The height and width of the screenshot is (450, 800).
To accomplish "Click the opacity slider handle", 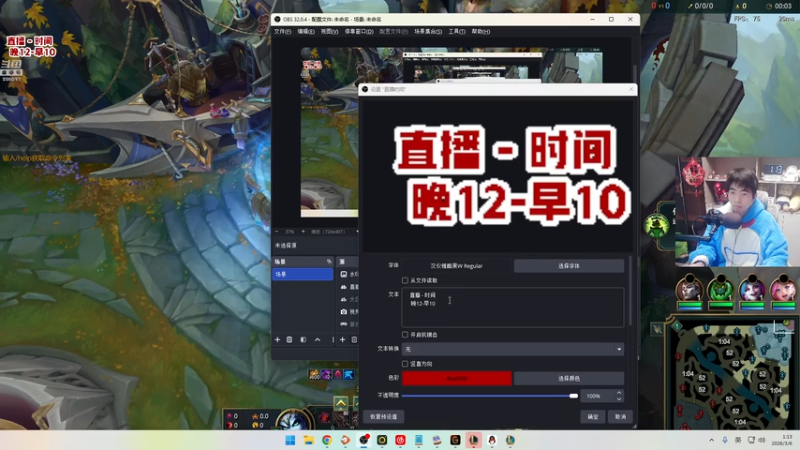I will tap(573, 396).
